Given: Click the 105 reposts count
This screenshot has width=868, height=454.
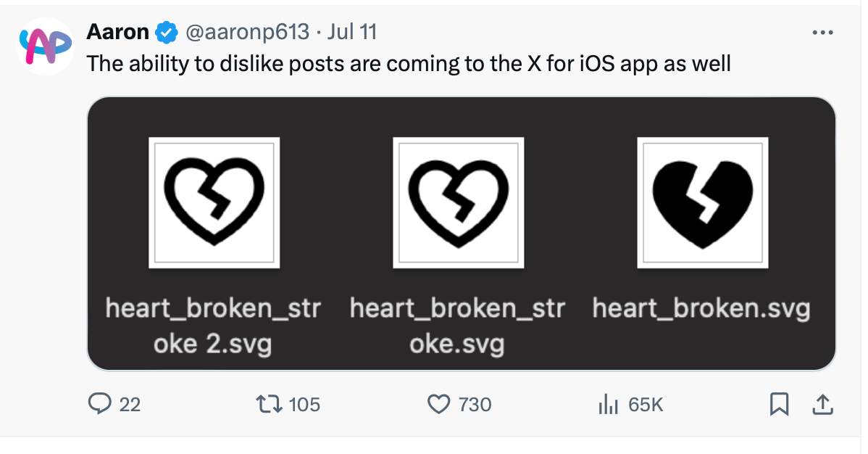Looking at the screenshot, I should pos(304,405).
